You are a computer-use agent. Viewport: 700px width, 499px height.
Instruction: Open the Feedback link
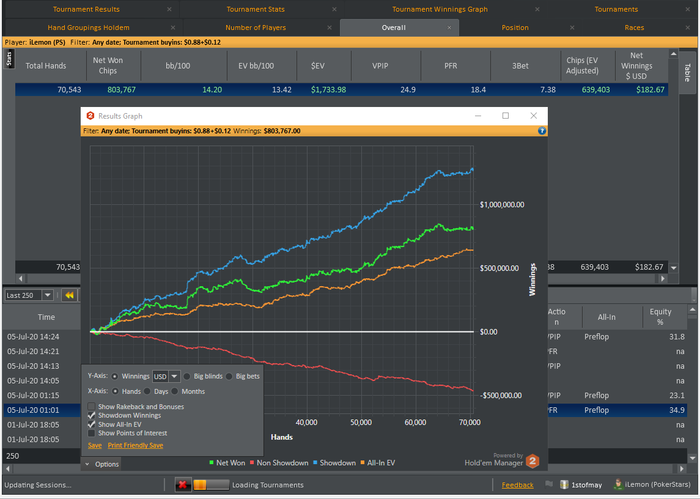click(517, 485)
